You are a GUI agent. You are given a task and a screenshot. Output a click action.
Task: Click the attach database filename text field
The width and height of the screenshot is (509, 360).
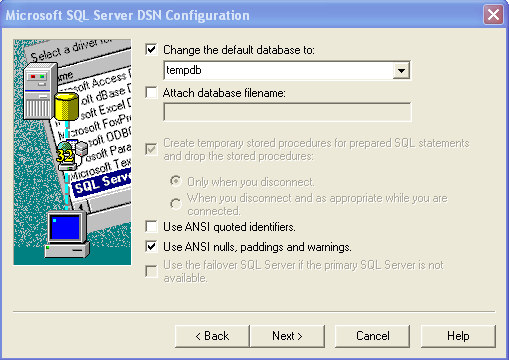pyautogui.click(x=287, y=112)
